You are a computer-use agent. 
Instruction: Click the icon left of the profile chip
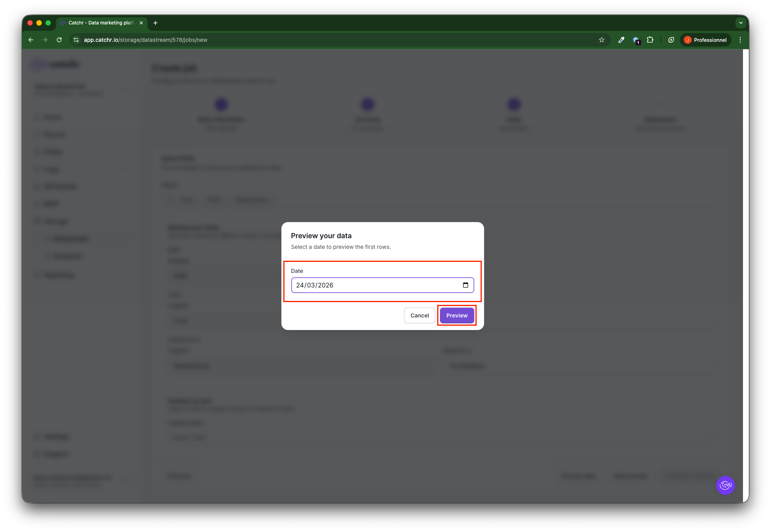671,40
